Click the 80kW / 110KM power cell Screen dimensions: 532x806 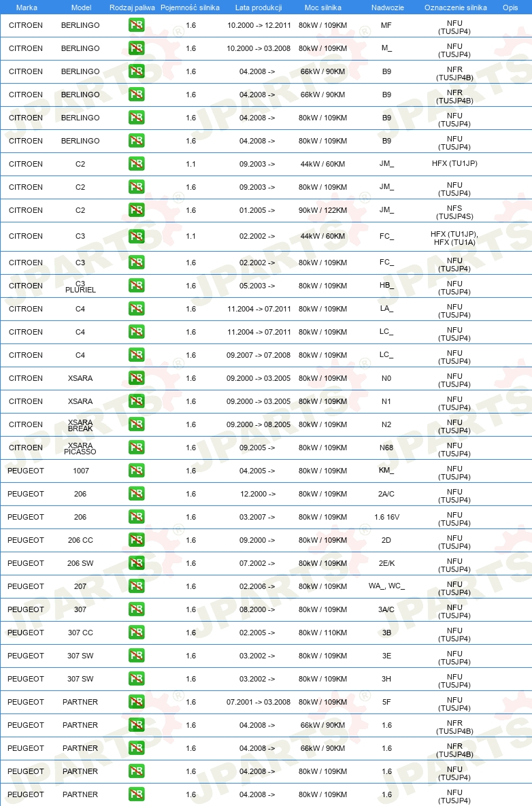click(322, 633)
